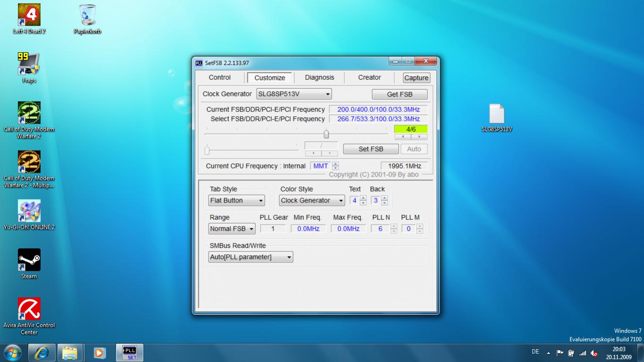Image resolution: width=644 pixels, height=362 pixels.
Task: Increase the PLL N spinner
Action: (x=394, y=227)
